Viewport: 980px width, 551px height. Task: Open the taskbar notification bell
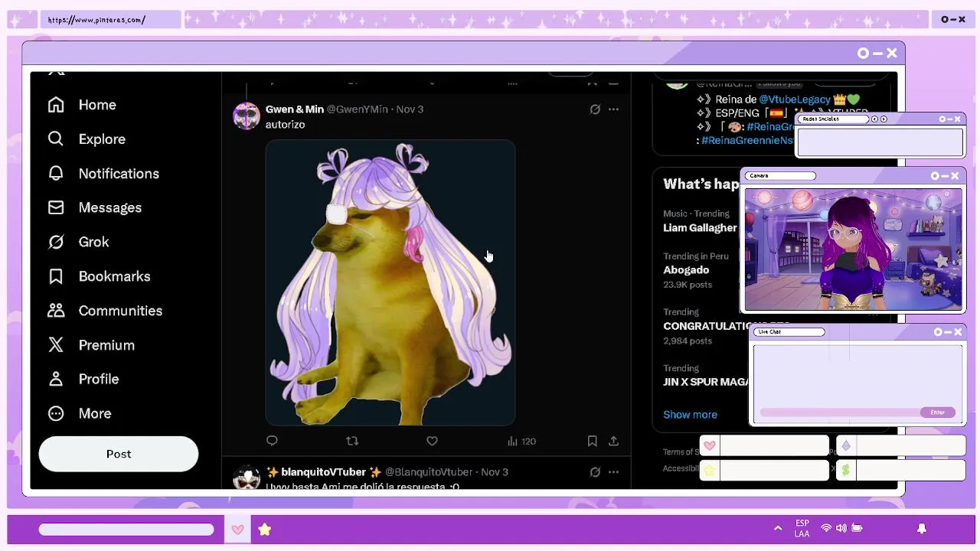(922, 528)
